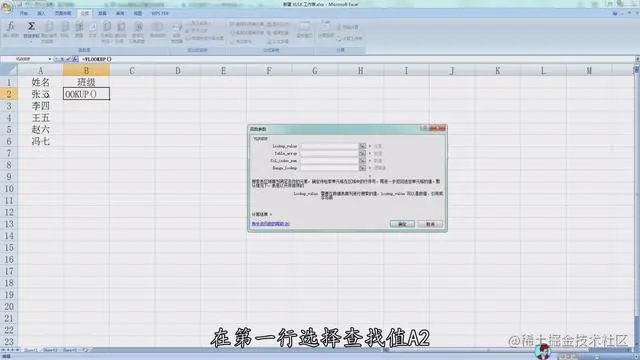The width and height of the screenshot is (640, 360).
Task: Collapse dialog via the Range_lookup range button
Action: coord(362,168)
